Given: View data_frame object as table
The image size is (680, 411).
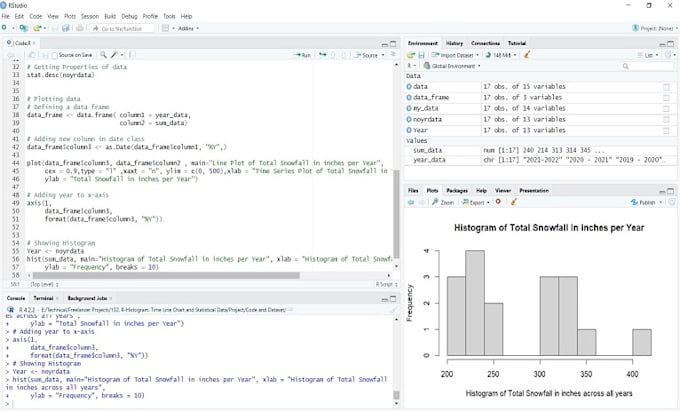Looking at the screenshot, I should [666, 98].
